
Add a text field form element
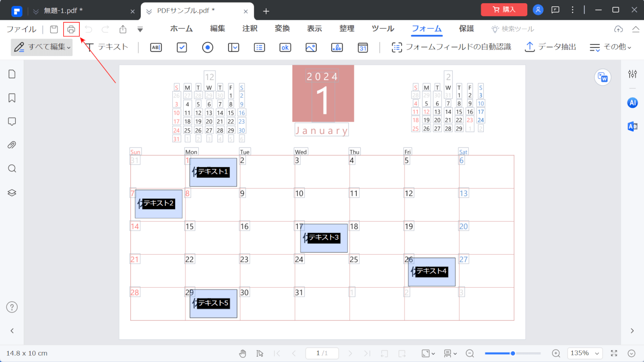[156, 47]
